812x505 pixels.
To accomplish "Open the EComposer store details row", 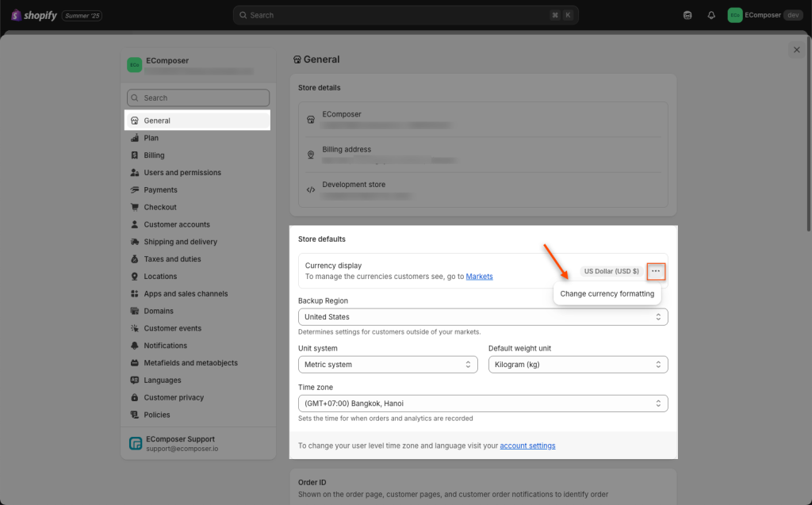I will tap(483, 120).
